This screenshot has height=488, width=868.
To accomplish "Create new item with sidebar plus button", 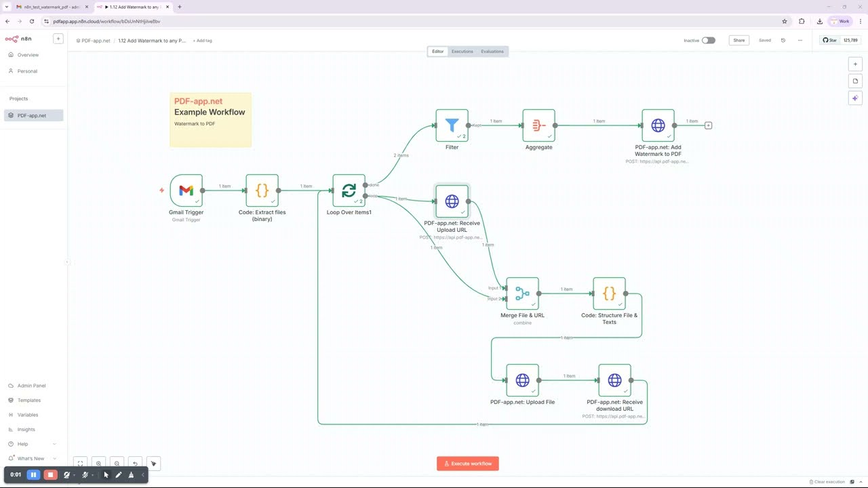I will [x=58, y=39].
